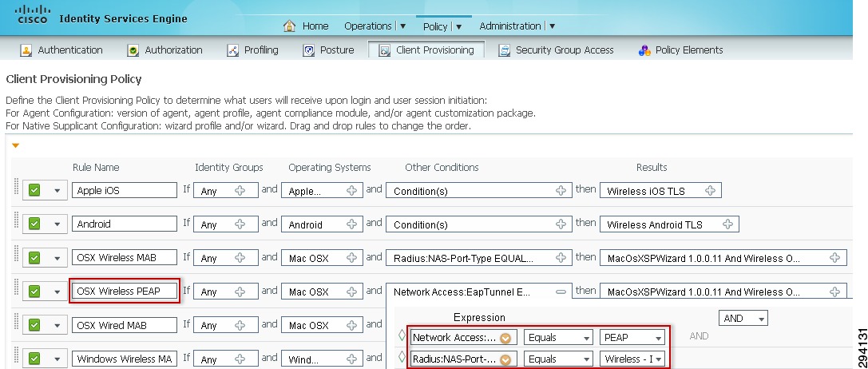Toggle OSX Wireless MAB rule checkbox
This screenshot has width=868, height=369.
click(x=34, y=258)
